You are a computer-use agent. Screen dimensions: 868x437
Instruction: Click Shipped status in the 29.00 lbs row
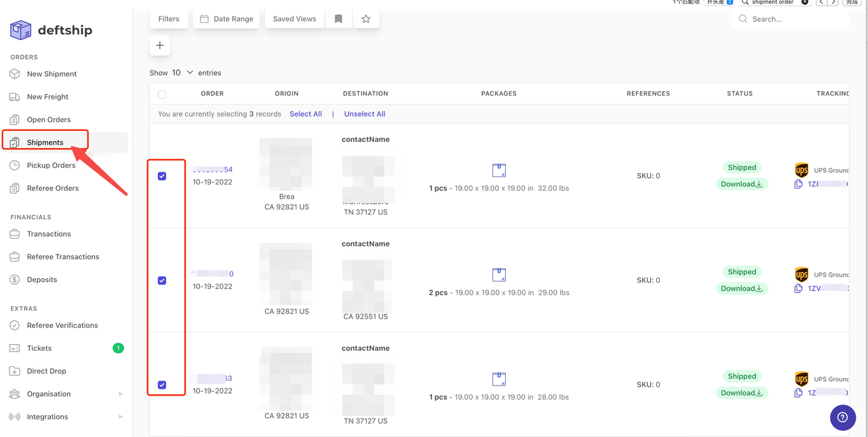(742, 272)
